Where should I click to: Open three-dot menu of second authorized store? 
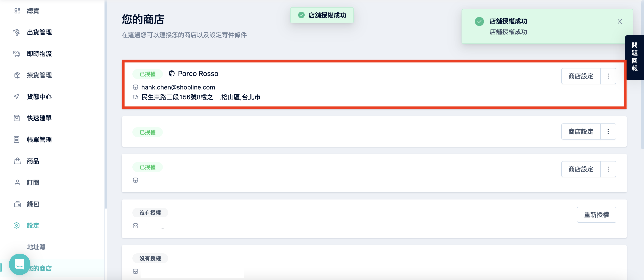[608, 132]
